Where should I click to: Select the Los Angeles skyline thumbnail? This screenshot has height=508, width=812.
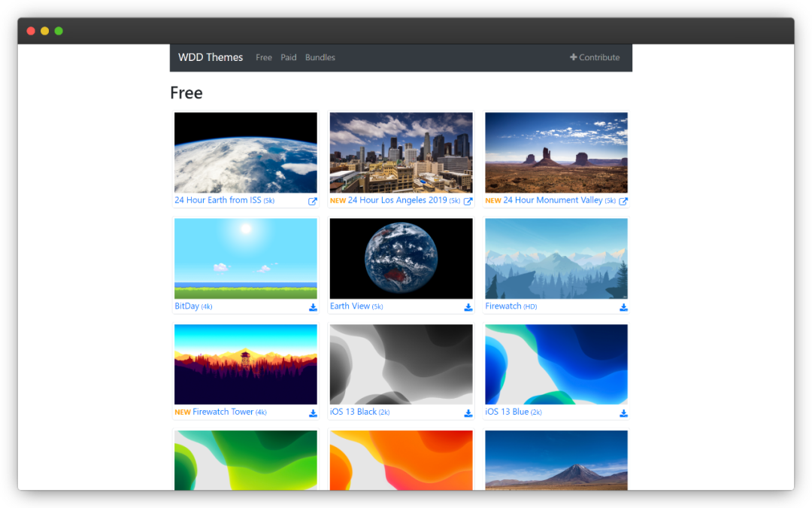click(x=401, y=152)
